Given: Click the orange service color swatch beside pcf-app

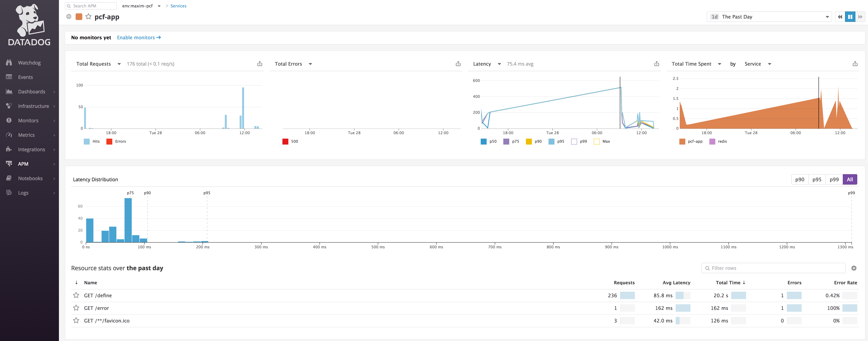Looking at the screenshot, I should pyautogui.click(x=79, y=16).
